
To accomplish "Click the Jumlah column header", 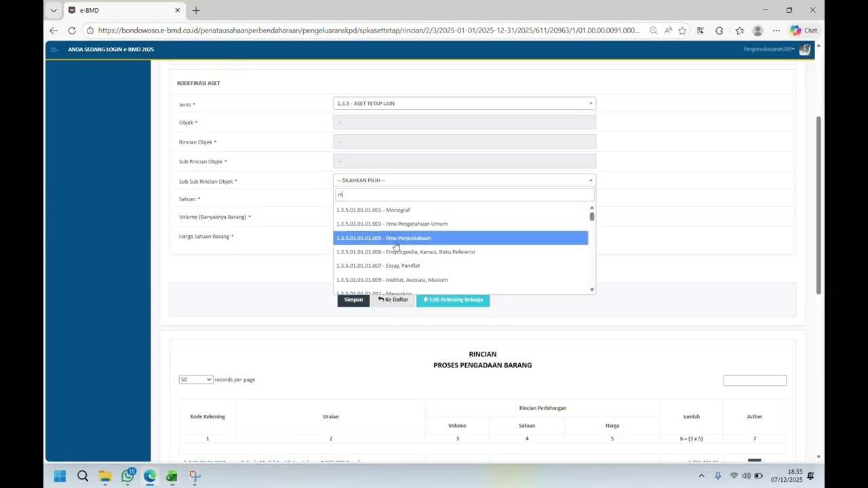I will point(691,416).
